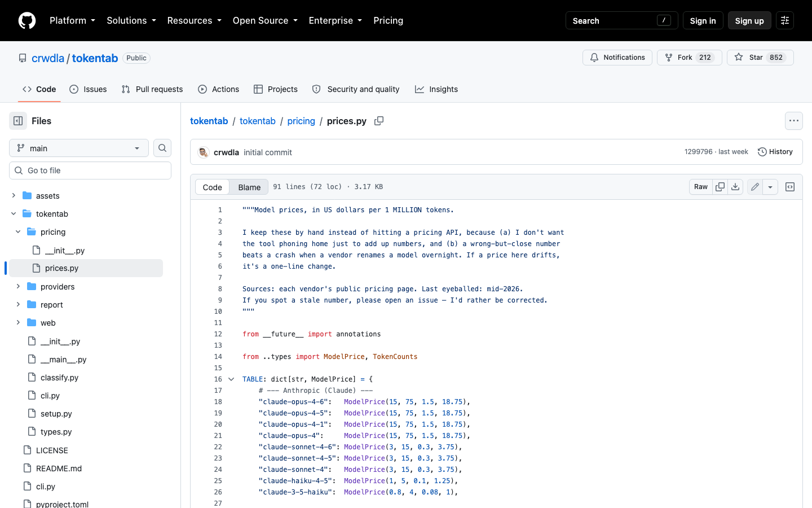Viewport: 812px width, 508px height.
Task: Click the Sign in button
Action: (703, 20)
